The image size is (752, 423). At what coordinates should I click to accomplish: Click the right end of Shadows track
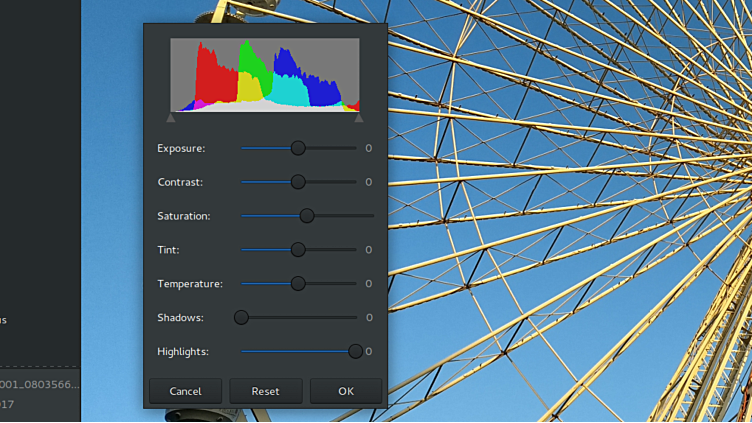point(353,318)
